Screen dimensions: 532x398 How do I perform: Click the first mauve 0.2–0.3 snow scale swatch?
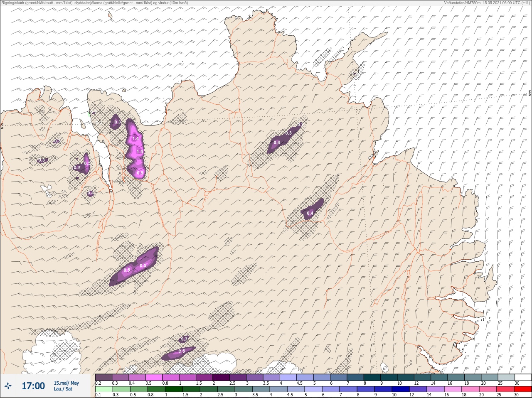point(103,377)
